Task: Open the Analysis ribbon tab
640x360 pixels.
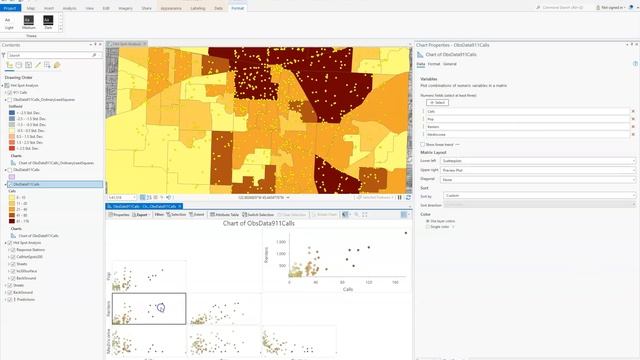Action: 69,8
